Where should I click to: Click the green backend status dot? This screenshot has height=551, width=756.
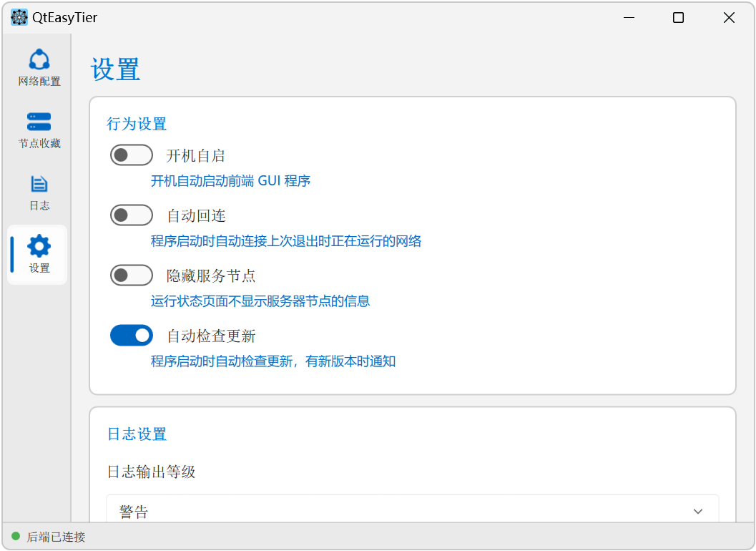16,536
